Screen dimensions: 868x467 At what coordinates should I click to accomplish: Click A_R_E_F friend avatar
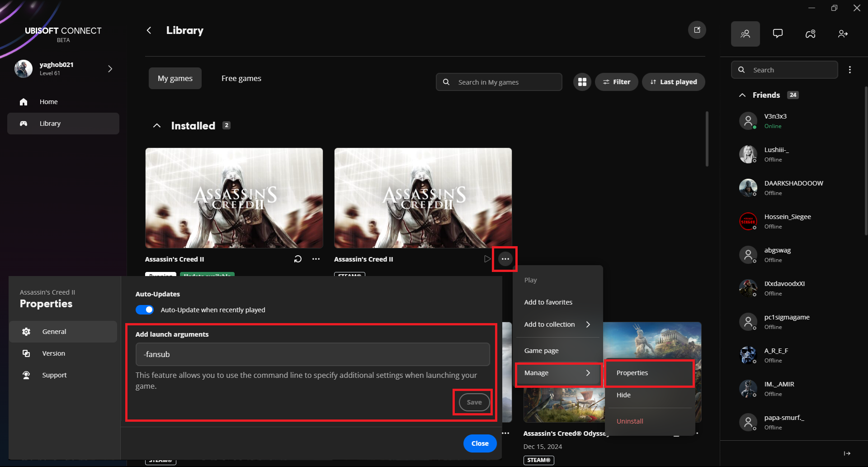click(x=748, y=355)
